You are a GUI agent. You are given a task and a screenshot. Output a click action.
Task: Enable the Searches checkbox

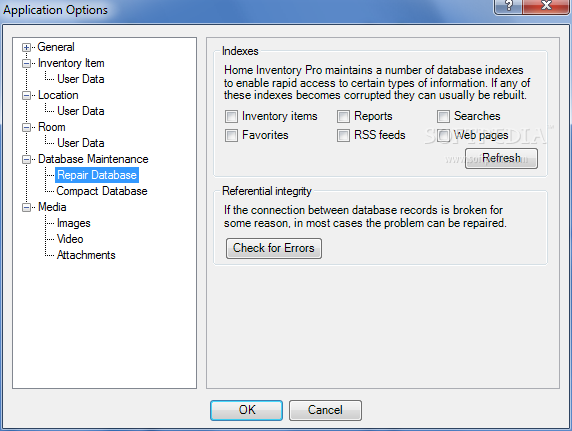point(443,116)
